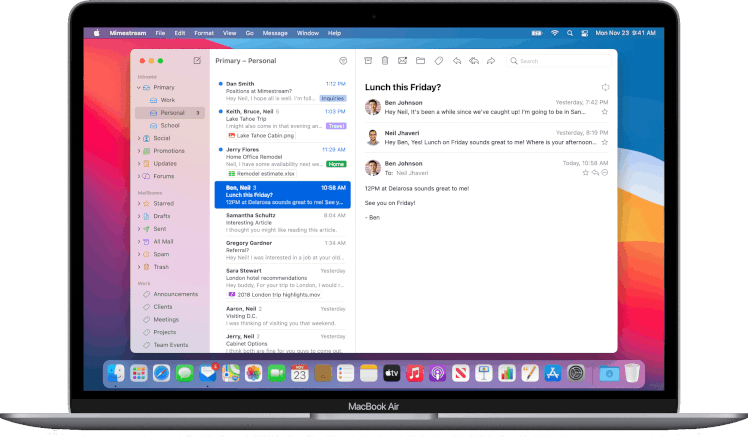Image resolution: width=748 pixels, height=440 pixels.
Task: Select the Samantha Schultz Interesting Article email
Action: [x=280, y=222]
